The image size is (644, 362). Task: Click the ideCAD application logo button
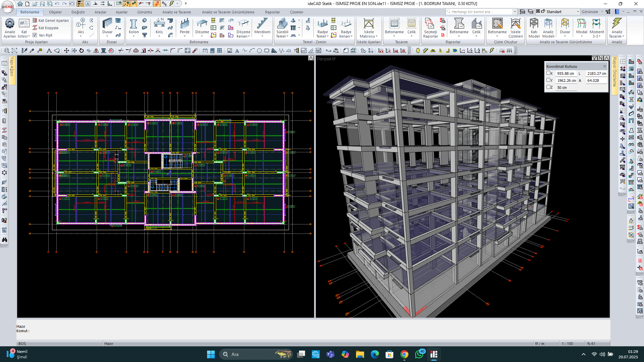[7, 6]
